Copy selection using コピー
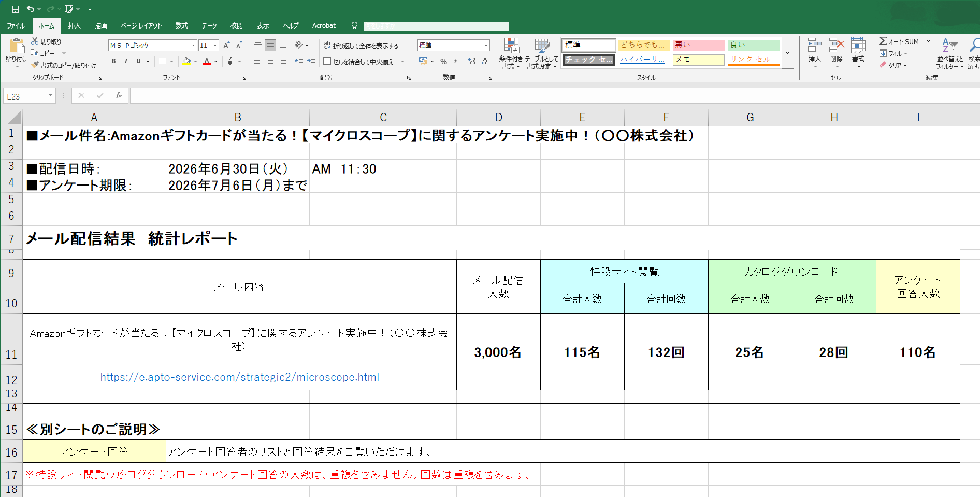 [43, 53]
